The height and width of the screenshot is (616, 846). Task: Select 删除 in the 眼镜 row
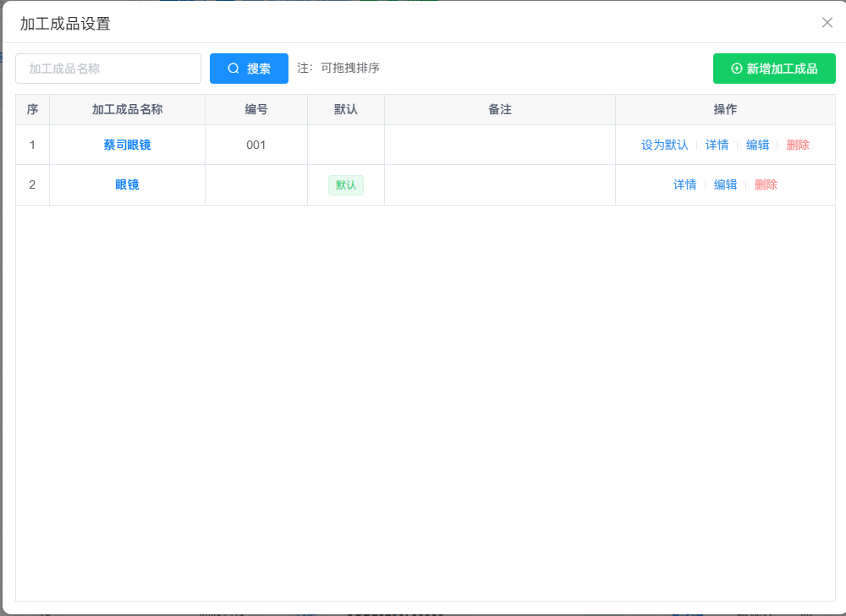pyautogui.click(x=766, y=184)
